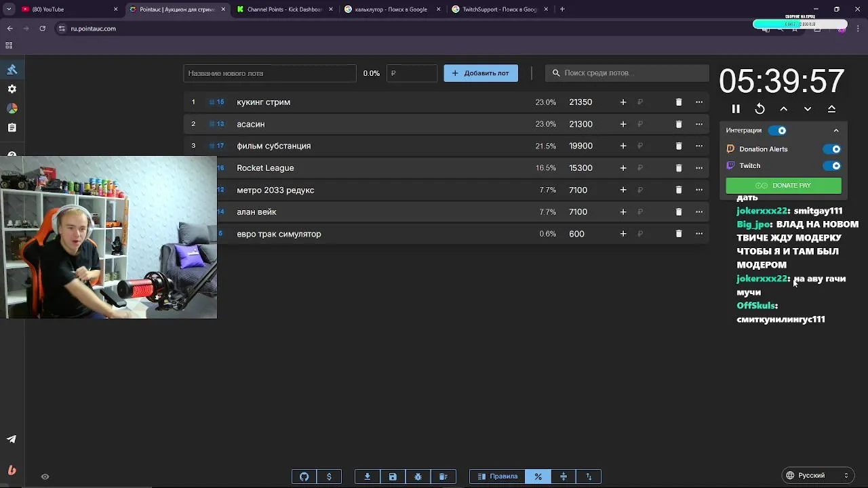This screenshot has height=488, width=868.
Task: Click the save floppy disk icon
Action: click(x=393, y=476)
